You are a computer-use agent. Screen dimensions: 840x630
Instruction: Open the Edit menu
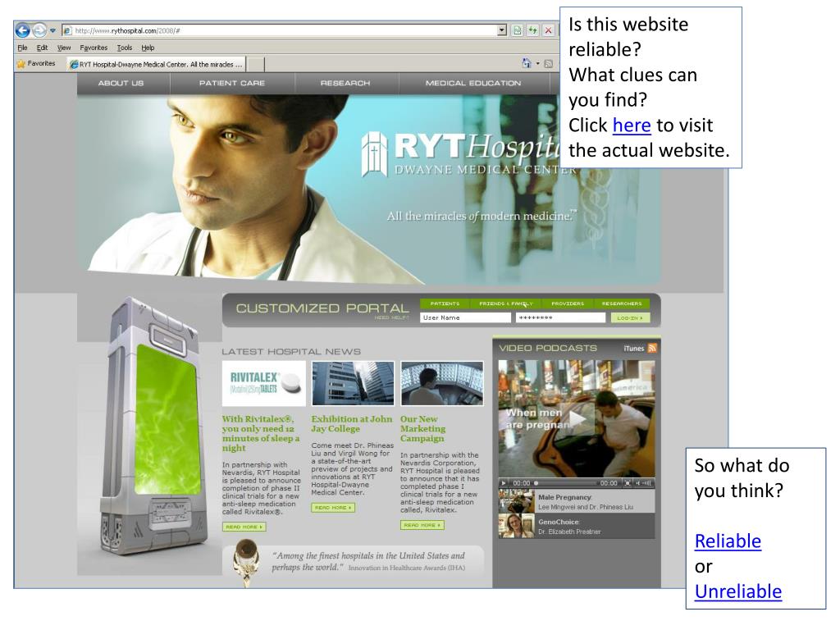pyautogui.click(x=42, y=48)
